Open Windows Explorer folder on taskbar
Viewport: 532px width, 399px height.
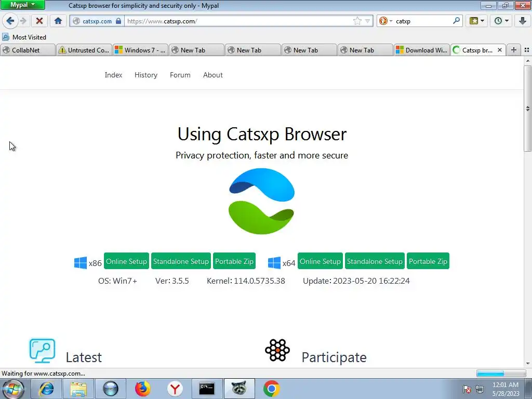[78, 389]
